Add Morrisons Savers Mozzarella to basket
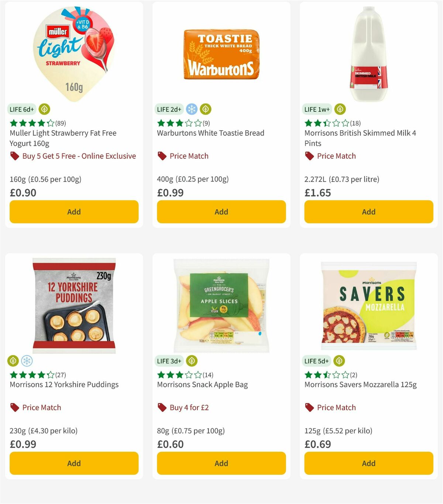Screen dimensions: 443x504 pyautogui.click(x=368, y=463)
